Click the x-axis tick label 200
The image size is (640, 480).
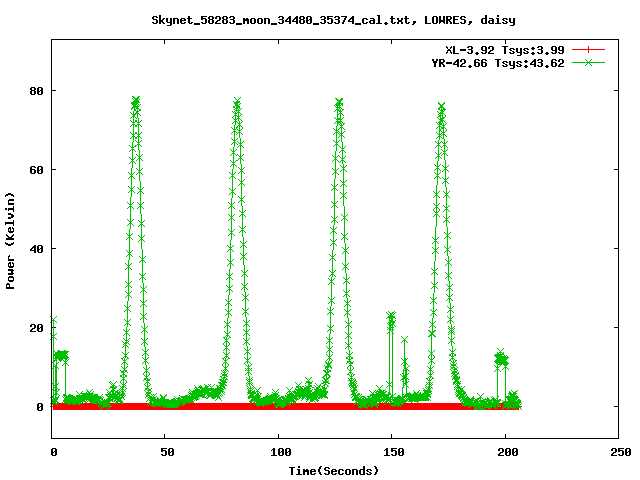(507, 452)
